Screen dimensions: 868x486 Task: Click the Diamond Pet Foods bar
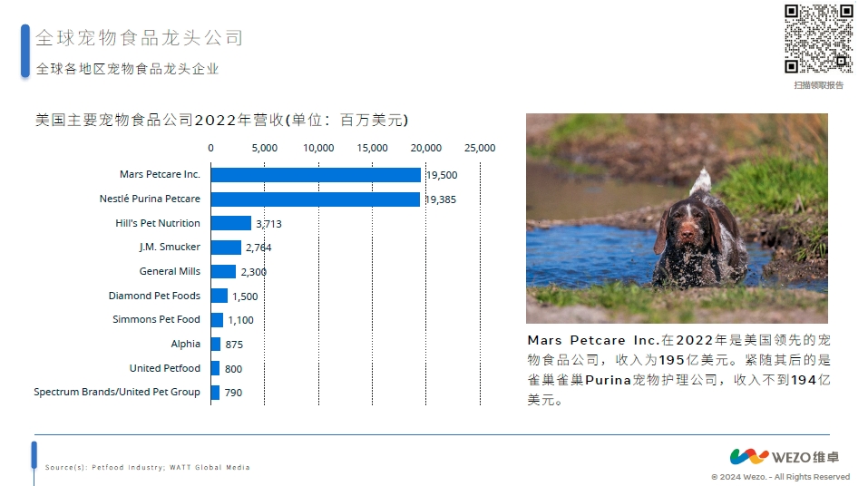point(219,296)
